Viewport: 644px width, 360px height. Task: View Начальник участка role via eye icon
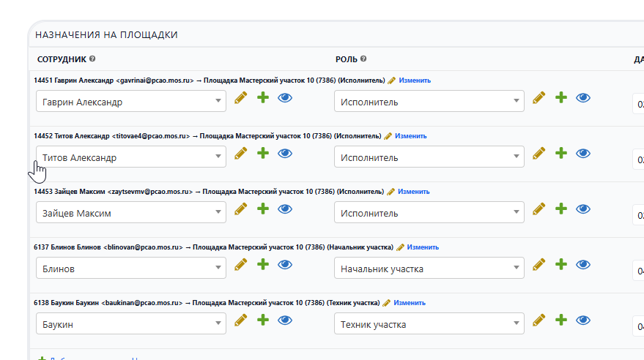click(x=583, y=265)
